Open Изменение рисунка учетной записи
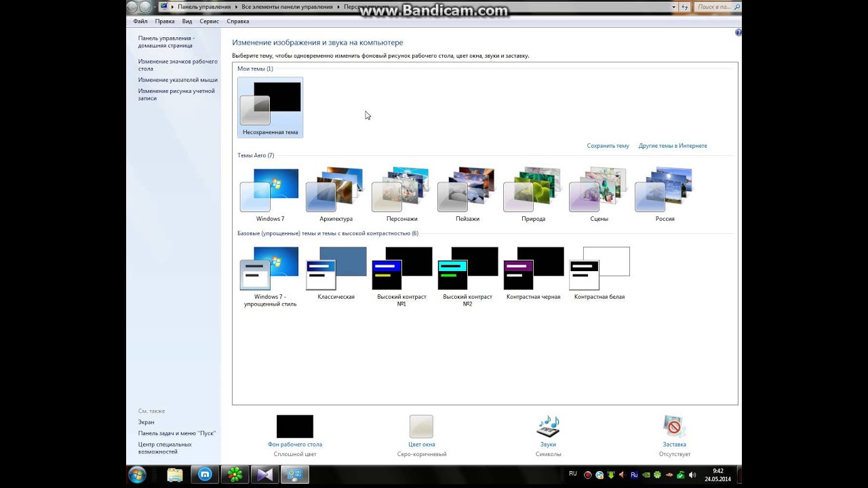The width and height of the screenshot is (868, 488). click(x=176, y=94)
